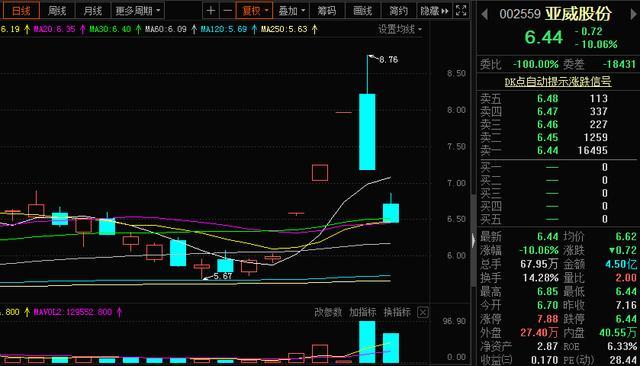Image resolution: width=640 pixels, height=366 pixels.
Task: Open DK点自动提示涨跌信号 link
Action: [x=558, y=82]
